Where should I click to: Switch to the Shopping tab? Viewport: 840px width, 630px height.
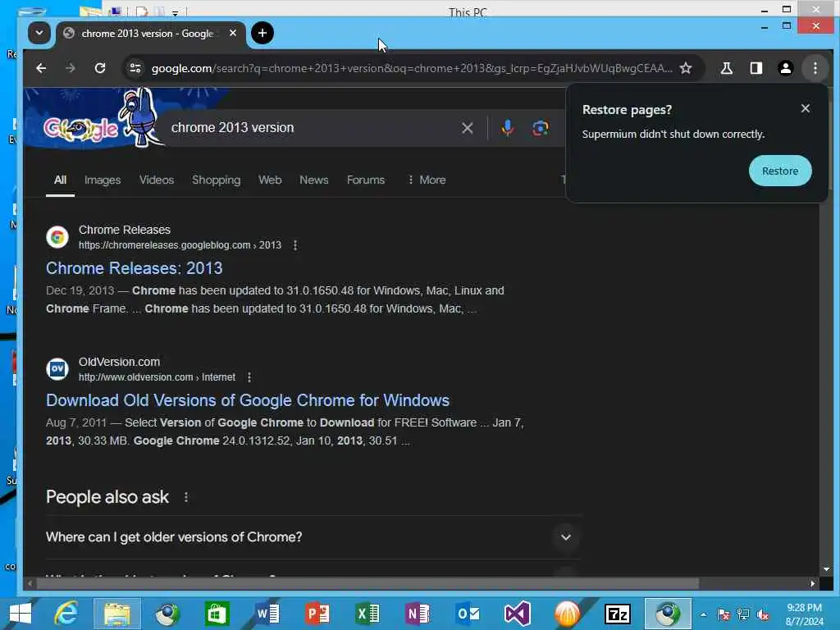(x=216, y=180)
